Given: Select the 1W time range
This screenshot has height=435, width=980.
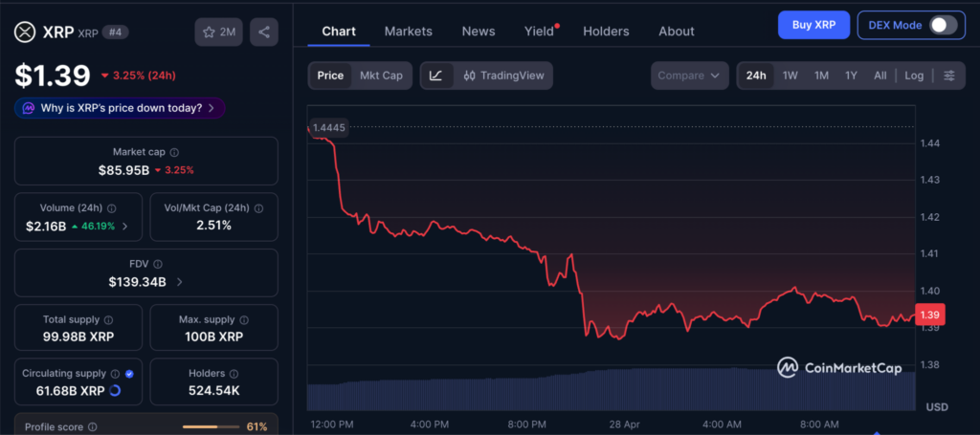Looking at the screenshot, I should click(x=790, y=76).
